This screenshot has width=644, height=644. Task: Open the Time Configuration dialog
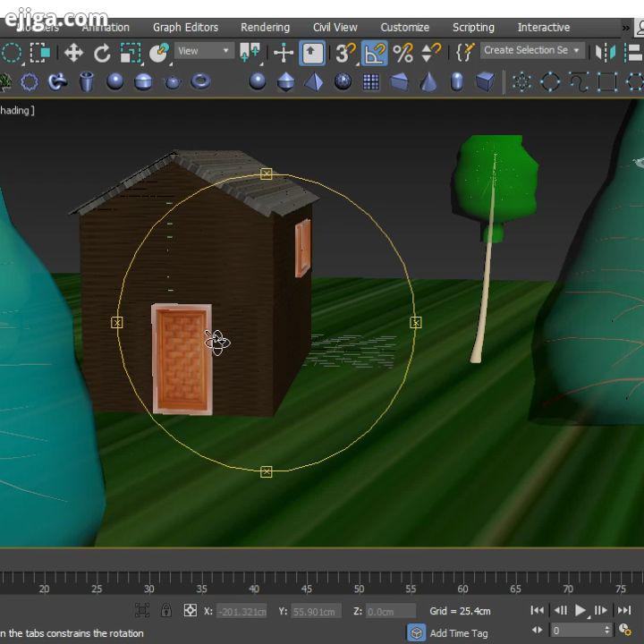click(x=625, y=630)
